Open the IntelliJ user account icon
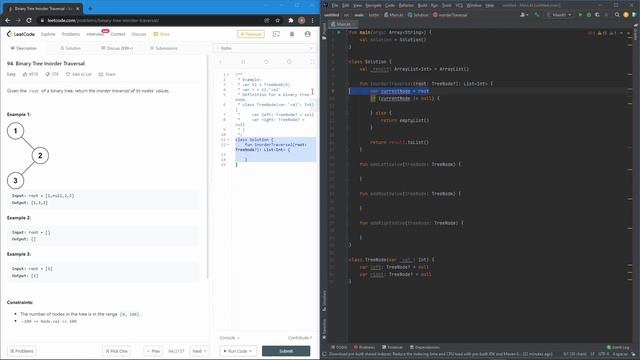This screenshot has height=360, width=640. pos(523,15)
